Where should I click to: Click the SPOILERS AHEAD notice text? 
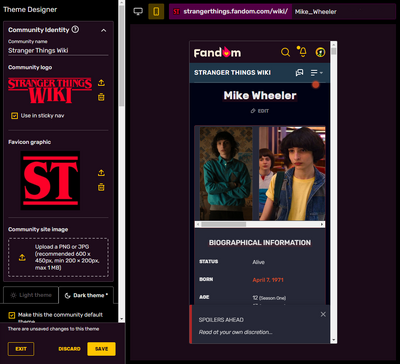(x=221, y=320)
